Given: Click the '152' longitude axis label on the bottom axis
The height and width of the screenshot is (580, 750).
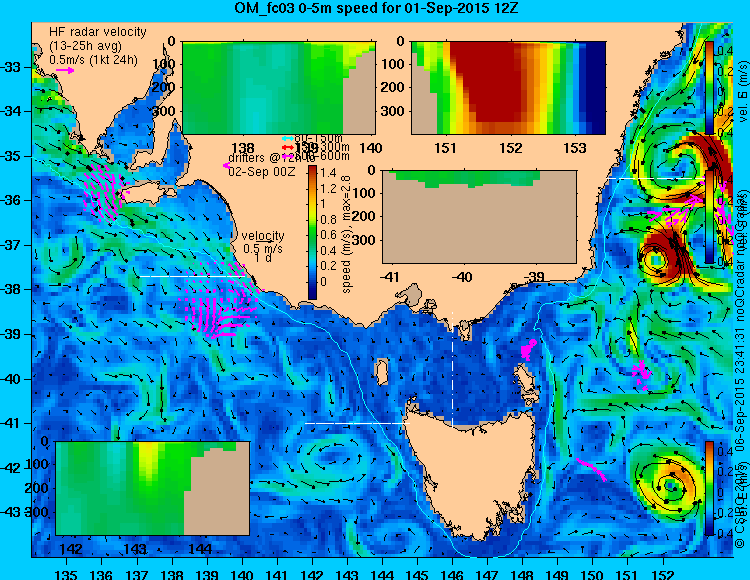Looking at the screenshot, I should coord(663,574).
